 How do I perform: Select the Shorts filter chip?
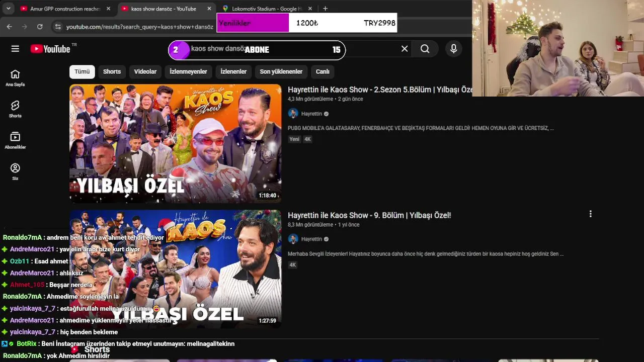[x=112, y=71]
